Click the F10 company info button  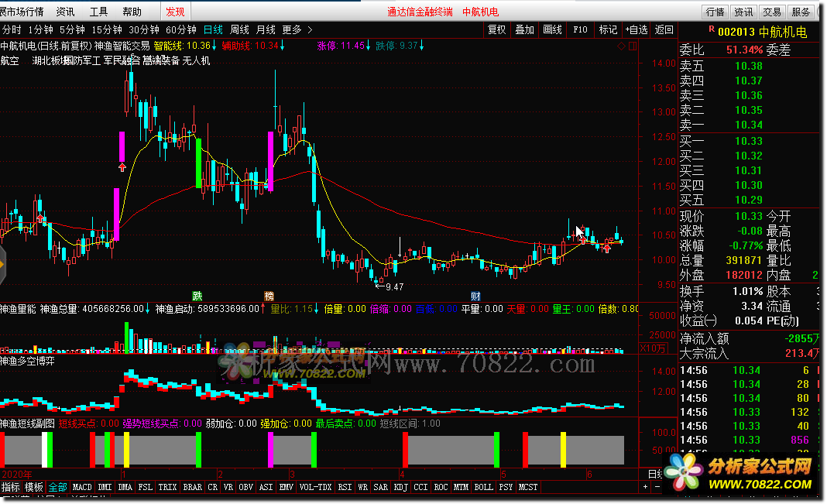(580, 29)
